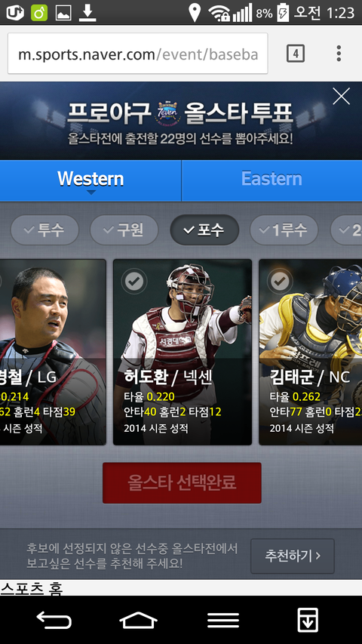Select the 1루수 position filter
Viewport: 362px width, 644px height.
(284, 230)
